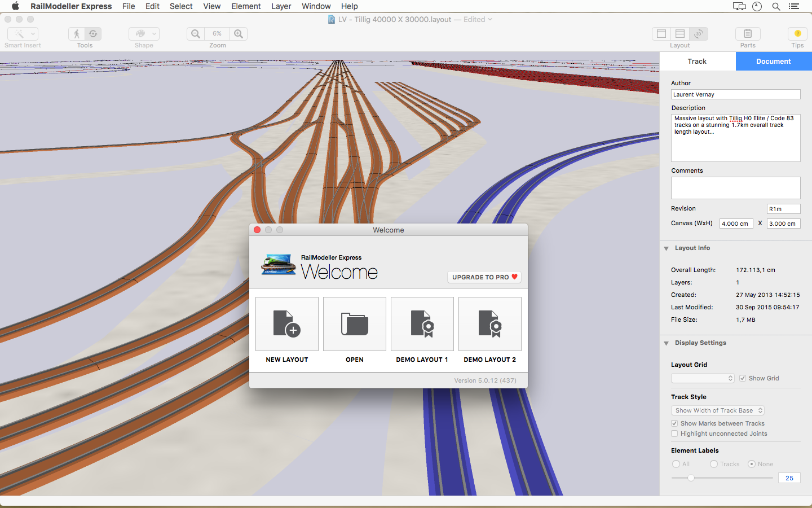This screenshot has height=508, width=812.
Task: Close the Welcome window
Action: [257, 230]
